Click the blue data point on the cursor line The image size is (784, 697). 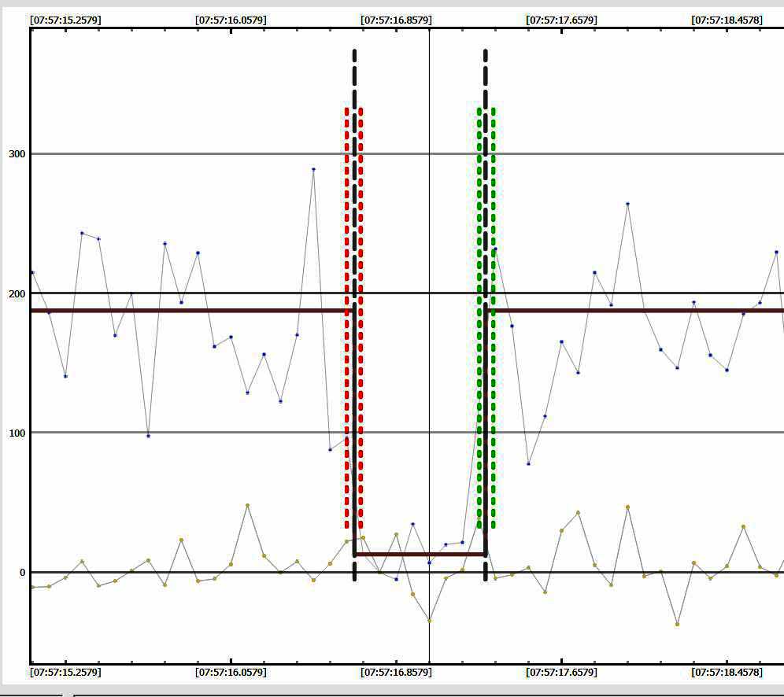point(429,562)
